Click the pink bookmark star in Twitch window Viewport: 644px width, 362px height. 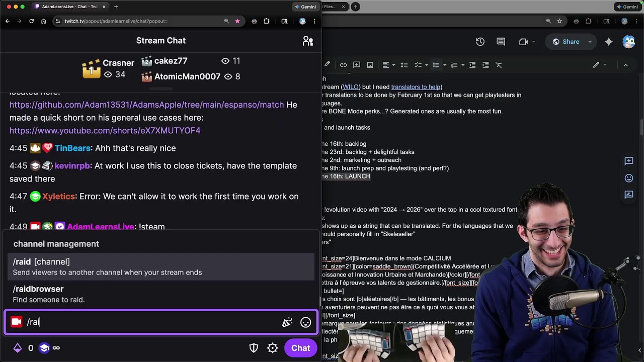(x=237, y=21)
